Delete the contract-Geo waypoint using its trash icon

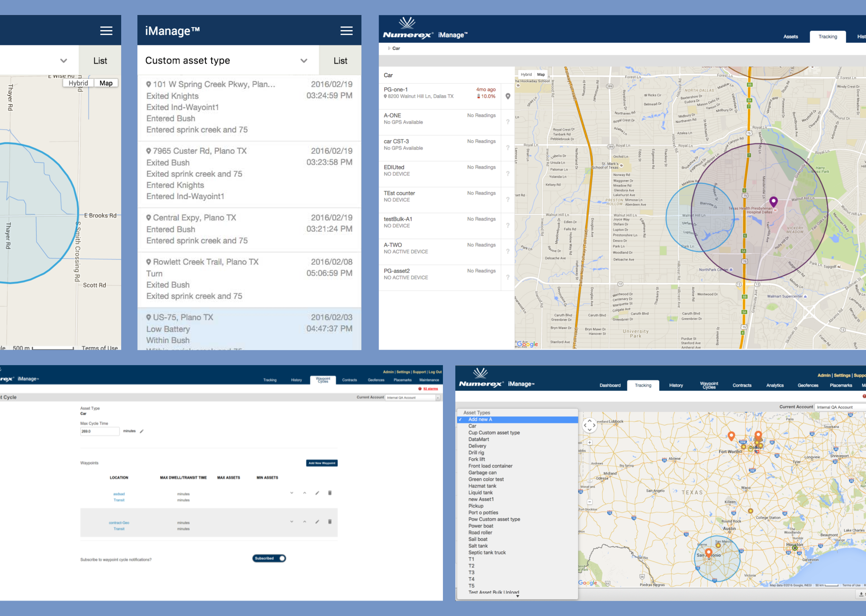(x=330, y=522)
